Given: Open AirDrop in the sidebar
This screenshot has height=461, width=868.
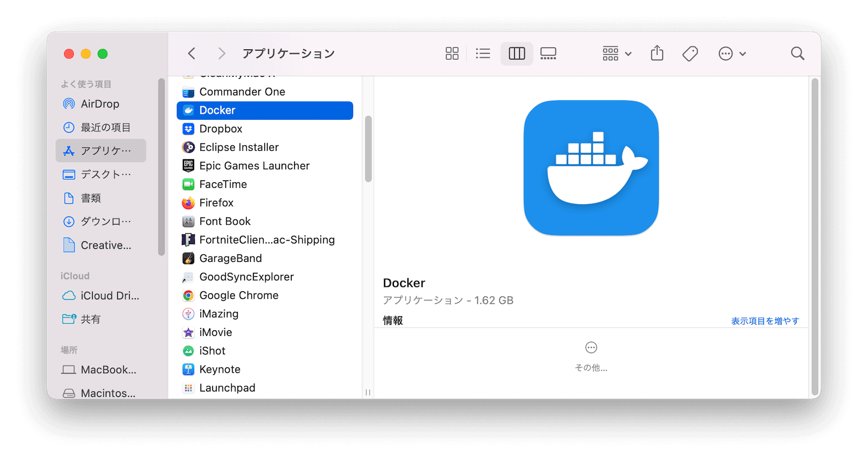Looking at the screenshot, I should [x=100, y=104].
